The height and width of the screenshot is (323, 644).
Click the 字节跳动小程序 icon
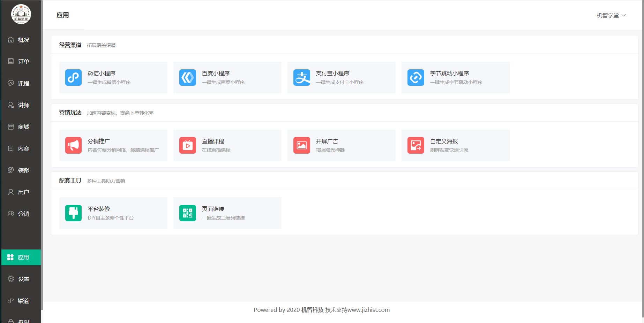pos(416,77)
